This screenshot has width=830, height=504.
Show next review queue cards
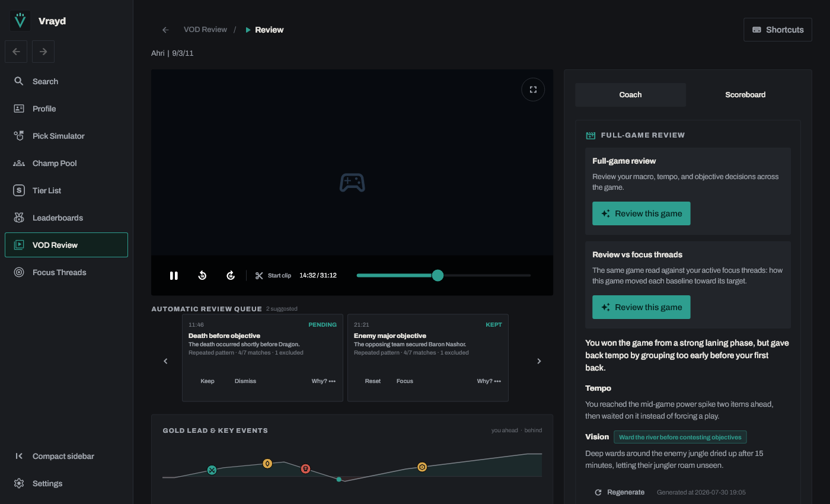[x=539, y=361]
